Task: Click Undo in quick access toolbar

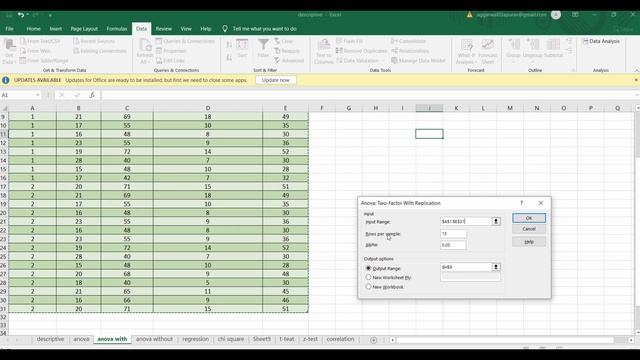Action: click(x=20, y=15)
